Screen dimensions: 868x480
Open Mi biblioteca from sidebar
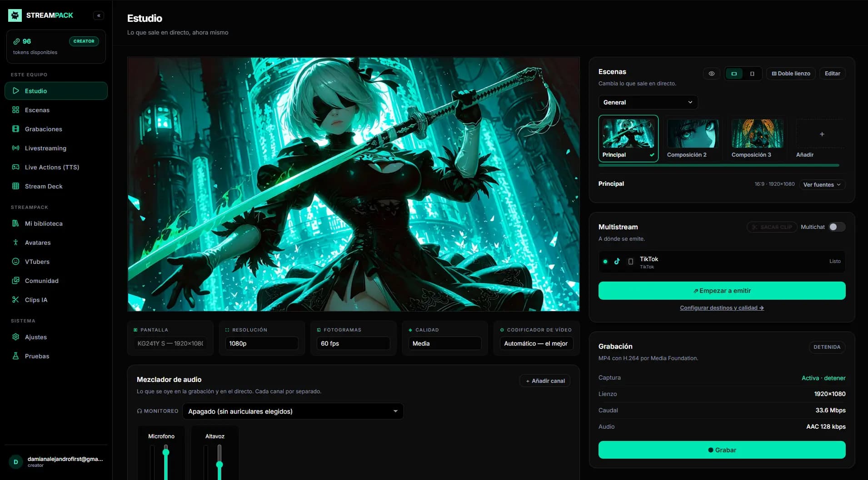(56, 223)
